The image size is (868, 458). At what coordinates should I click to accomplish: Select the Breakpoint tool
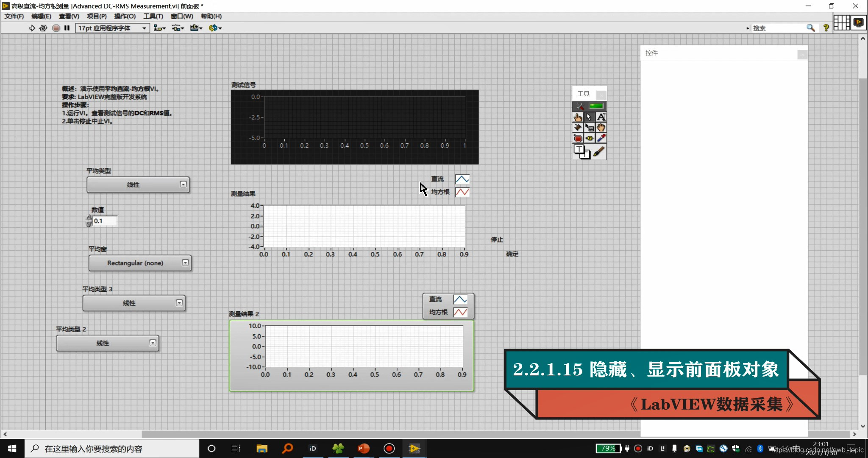coord(578,138)
